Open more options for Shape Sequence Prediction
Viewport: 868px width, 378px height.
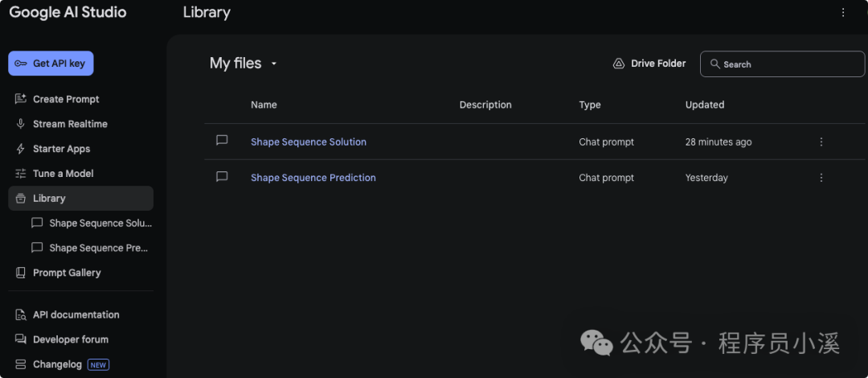[x=821, y=178]
